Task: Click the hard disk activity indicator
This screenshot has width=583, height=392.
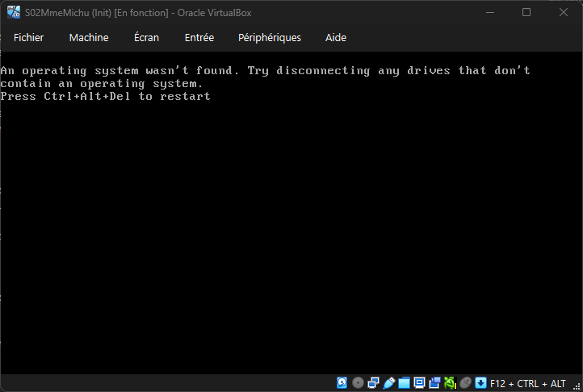Action: click(x=342, y=382)
